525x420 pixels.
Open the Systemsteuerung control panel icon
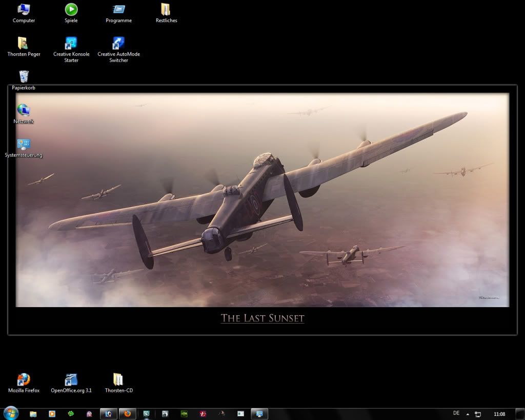click(24, 145)
